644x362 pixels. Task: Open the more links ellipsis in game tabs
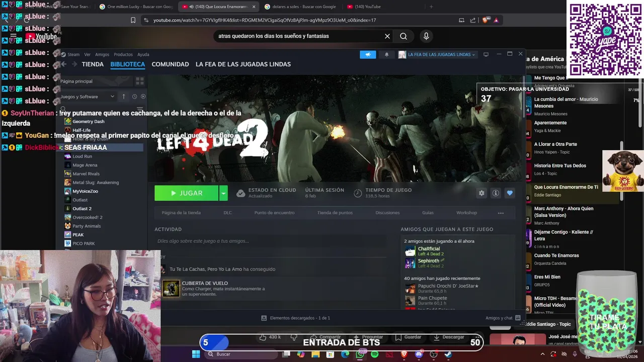click(501, 213)
